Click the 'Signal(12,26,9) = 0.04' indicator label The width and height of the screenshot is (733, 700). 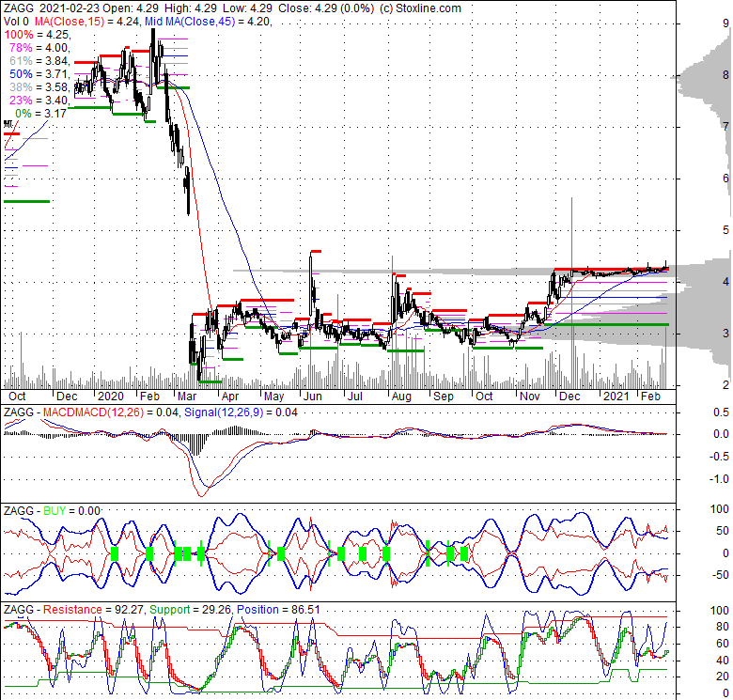tap(241, 412)
